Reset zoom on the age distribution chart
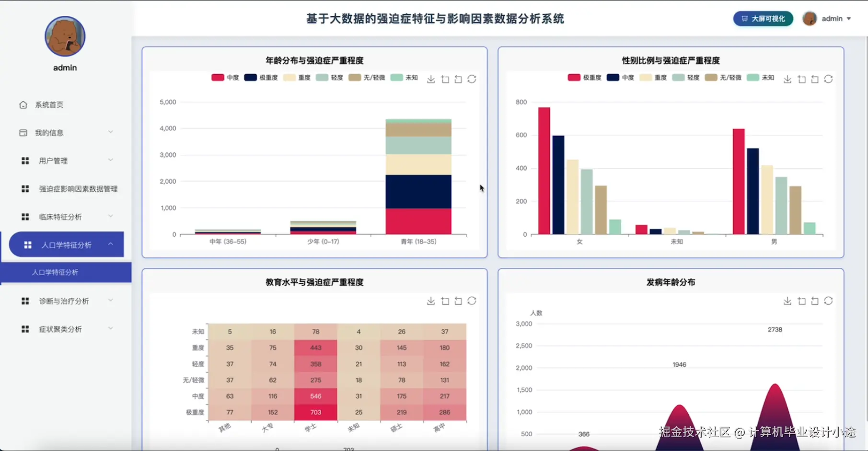This screenshot has width=868, height=451. 458,79
